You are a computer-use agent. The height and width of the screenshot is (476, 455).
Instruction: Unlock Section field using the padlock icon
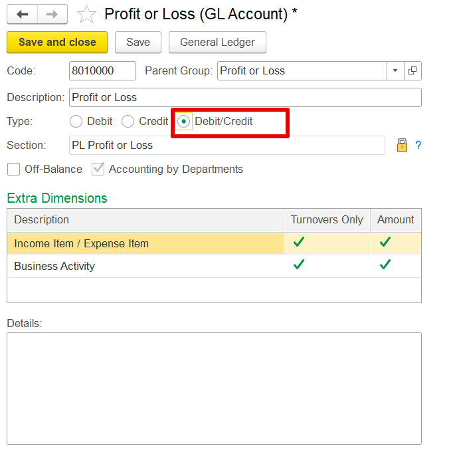point(402,145)
